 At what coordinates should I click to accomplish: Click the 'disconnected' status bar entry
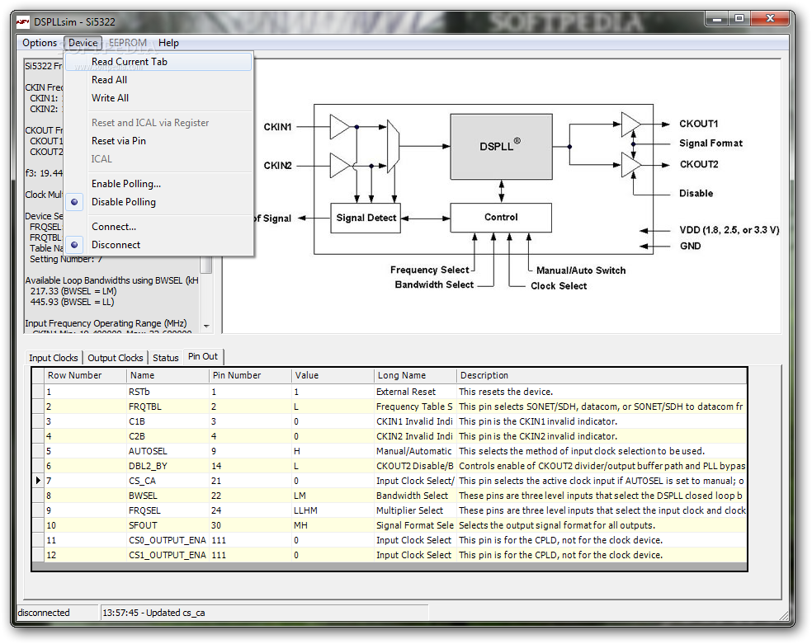pos(57,613)
